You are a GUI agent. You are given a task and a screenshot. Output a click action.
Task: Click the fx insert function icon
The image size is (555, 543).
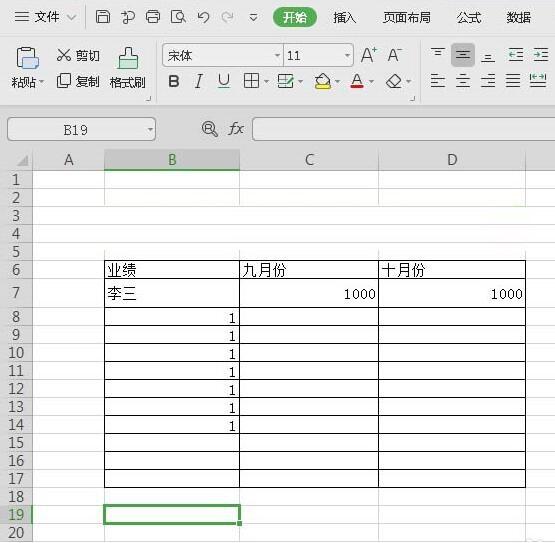[x=236, y=129]
